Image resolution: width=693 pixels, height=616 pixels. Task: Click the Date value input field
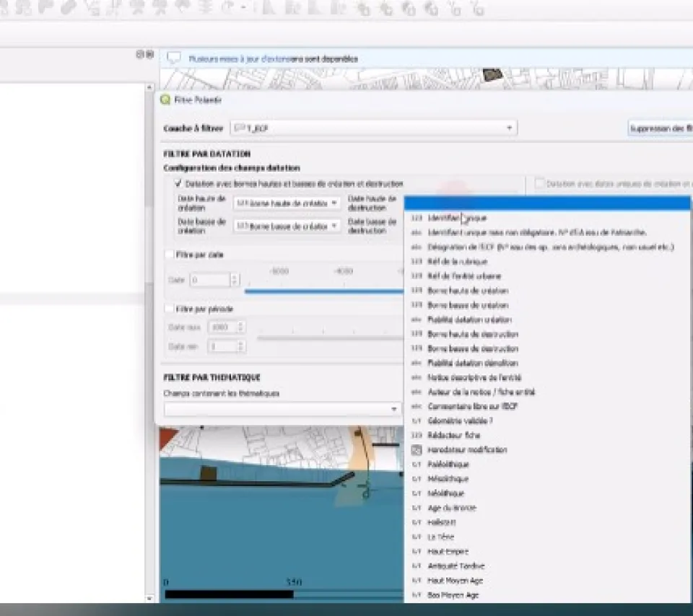coord(210,280)
